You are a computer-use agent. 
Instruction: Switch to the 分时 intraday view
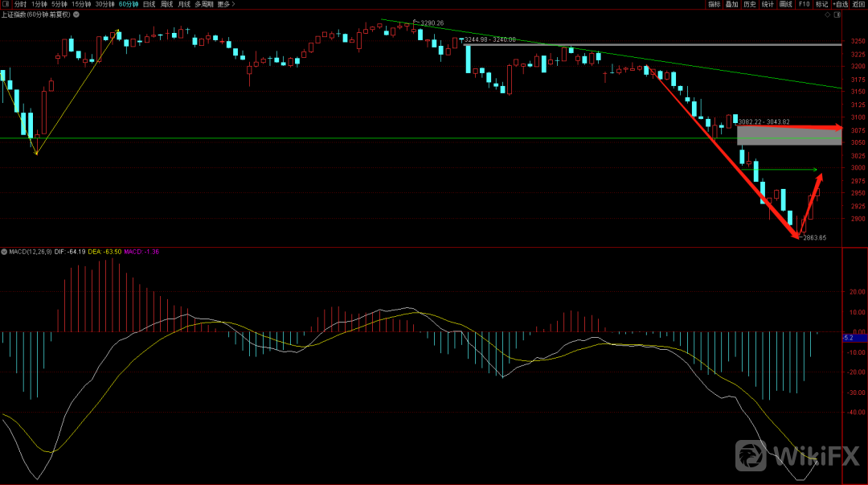pos(20,4)
